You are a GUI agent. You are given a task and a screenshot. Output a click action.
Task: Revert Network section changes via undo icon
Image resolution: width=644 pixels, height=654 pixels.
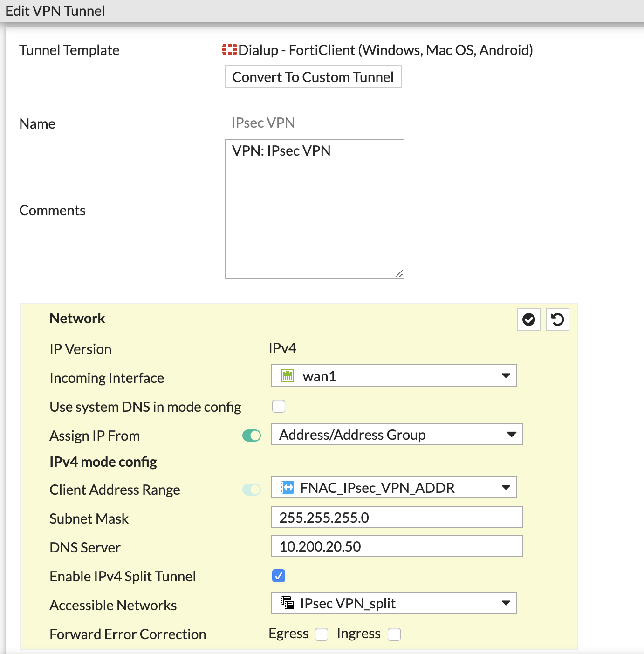pos(557,320)
